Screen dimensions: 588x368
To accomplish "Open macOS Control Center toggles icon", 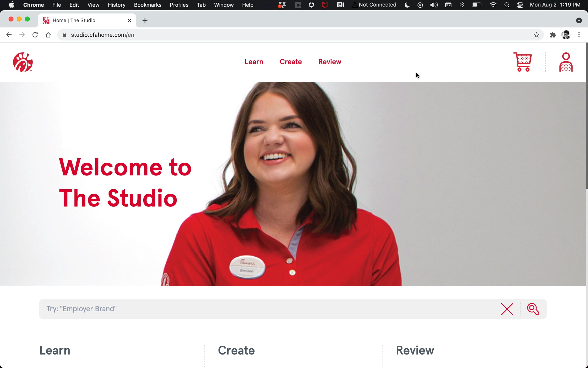I will 520,5.
